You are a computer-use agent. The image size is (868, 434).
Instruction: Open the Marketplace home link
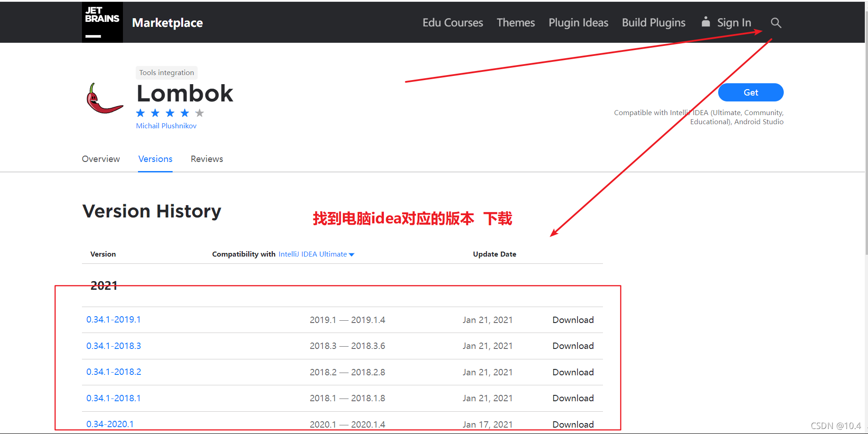pyautogui.click(x=168, y=23)
